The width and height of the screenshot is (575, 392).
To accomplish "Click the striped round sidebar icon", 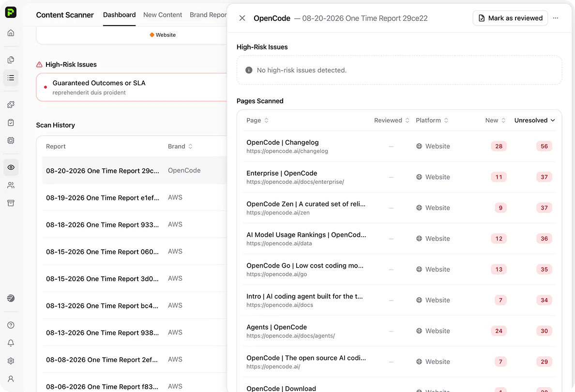I will pos(11,298).
